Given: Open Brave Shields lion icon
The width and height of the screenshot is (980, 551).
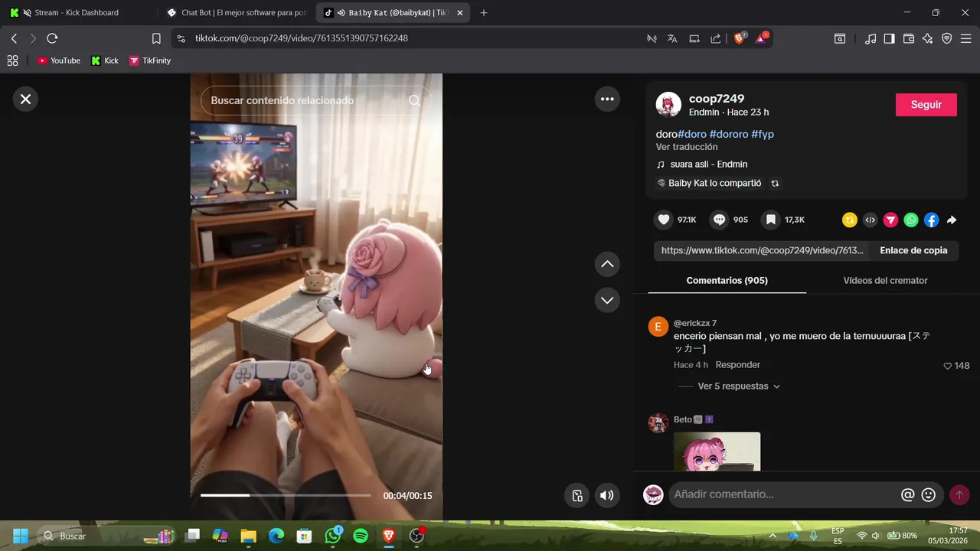Looking at the screenshot, I should tap(740, 37).
